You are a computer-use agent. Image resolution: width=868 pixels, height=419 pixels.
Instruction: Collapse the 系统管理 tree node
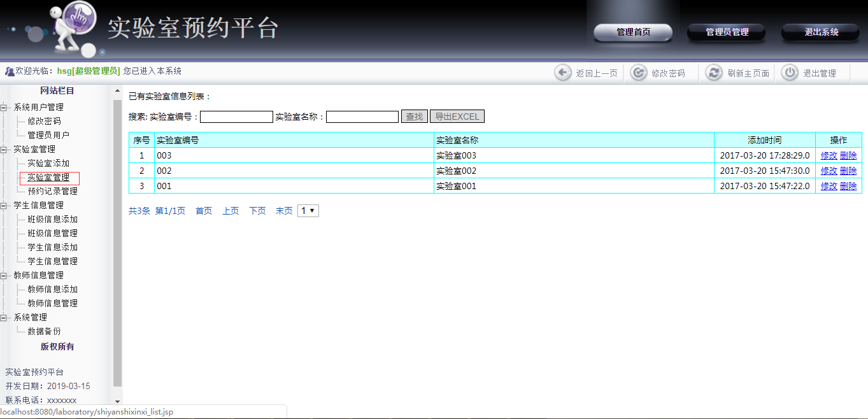point(3,317)
